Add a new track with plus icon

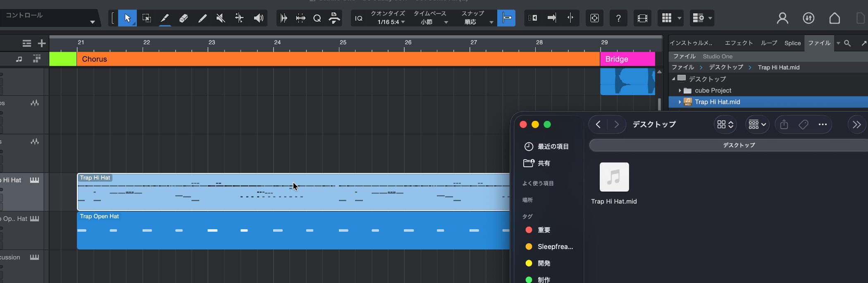tap(42, 43)
